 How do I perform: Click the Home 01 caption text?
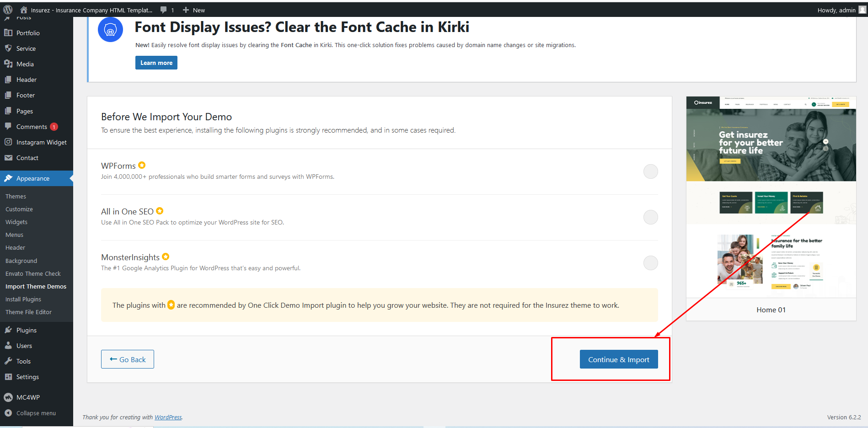click(771, 310)
